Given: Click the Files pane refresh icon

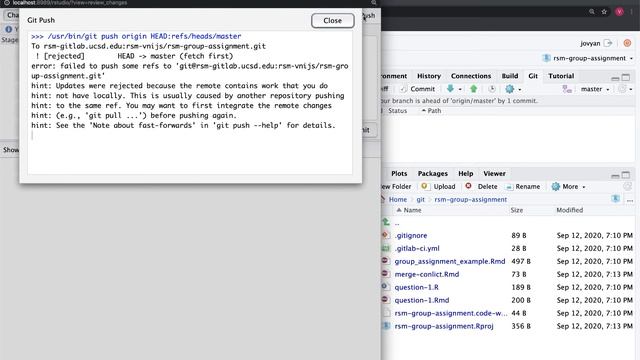Looking at the screenshot, I should pos(627,187).
